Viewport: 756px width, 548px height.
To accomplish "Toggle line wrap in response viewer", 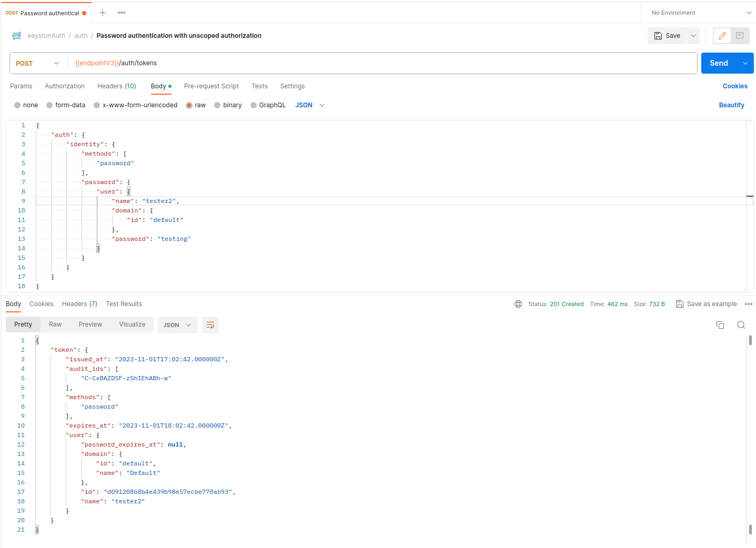I will pyautogui.click(x=210, y=325).
